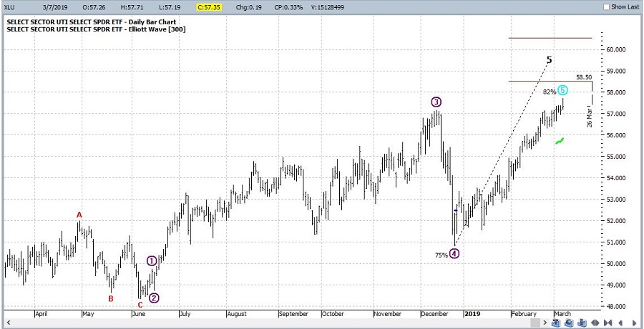Screen dimensions: 644x329
Task: Click the O:57.26 open value
Action: 93,7
